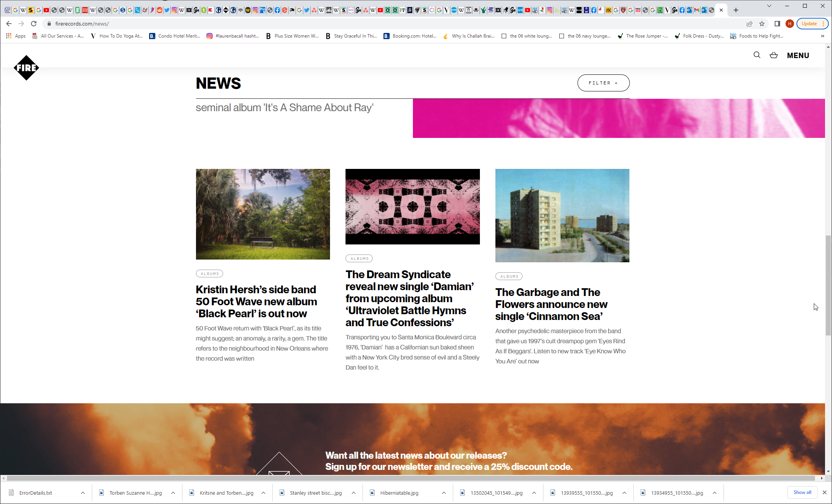Screen dimensions: 832x504
Task: Expand options for Hiberniatable.jpg download
Action: pos(444,493)
